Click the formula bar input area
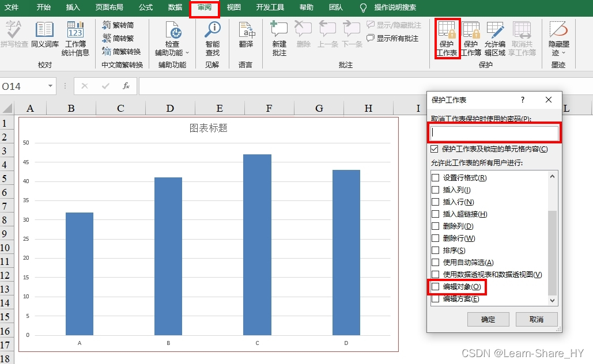The height and width of the screenshot is (364, 593). [366, 86]
